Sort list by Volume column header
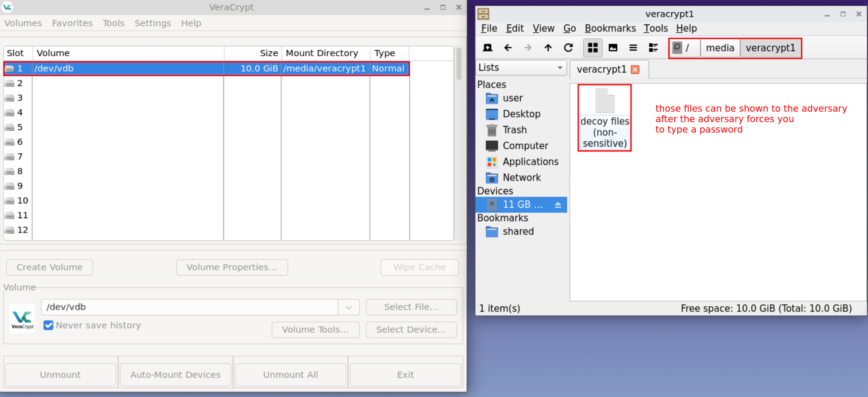This screenshot has height=397, width=868. coord(128,53)
